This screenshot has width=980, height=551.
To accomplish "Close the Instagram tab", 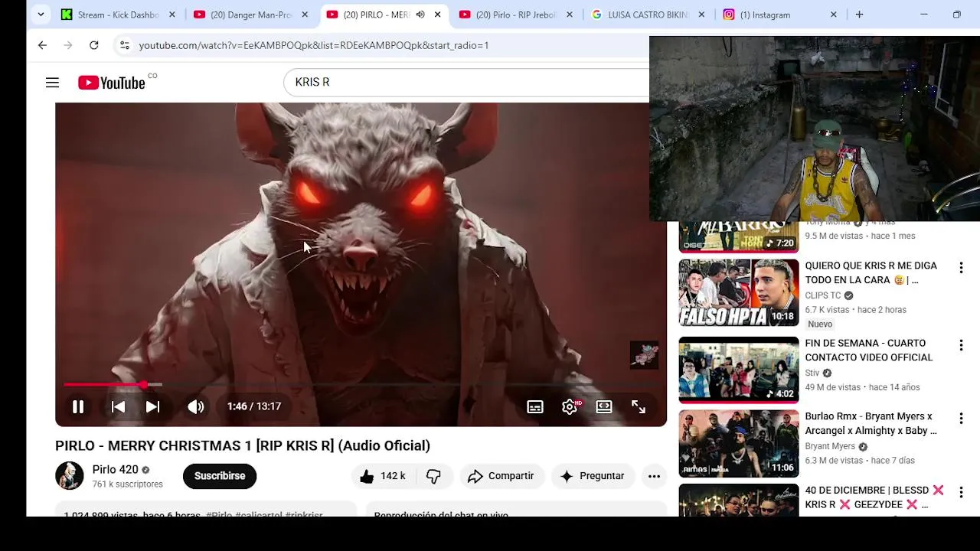I will 834,15.
